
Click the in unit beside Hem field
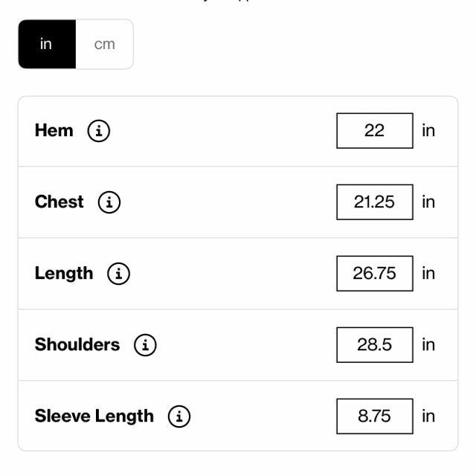click(x=428, y=131)
